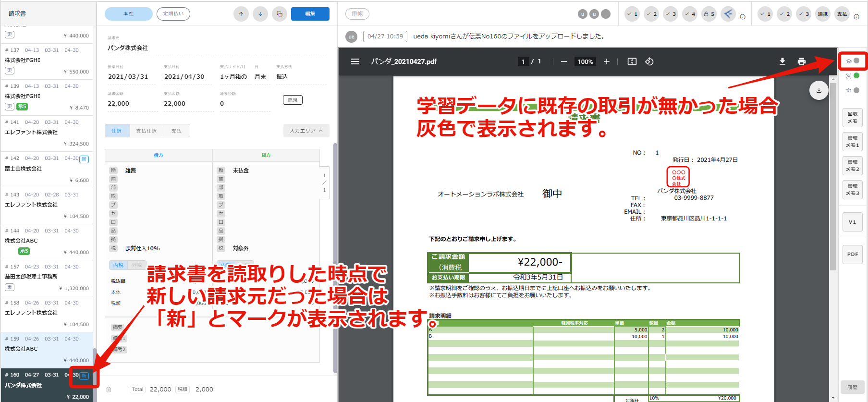Open the 回収メモ side button
This screenshot has height=402, width=868.
click(853, 118)
